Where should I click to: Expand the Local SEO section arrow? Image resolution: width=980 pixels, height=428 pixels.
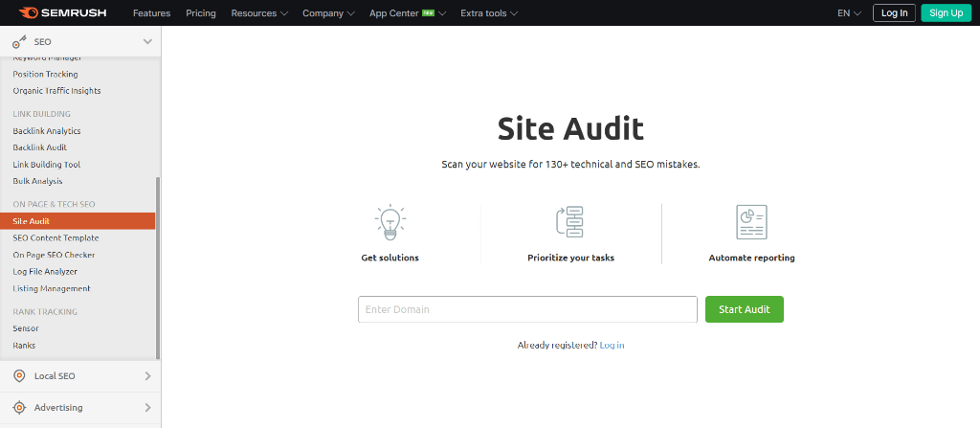148,376
